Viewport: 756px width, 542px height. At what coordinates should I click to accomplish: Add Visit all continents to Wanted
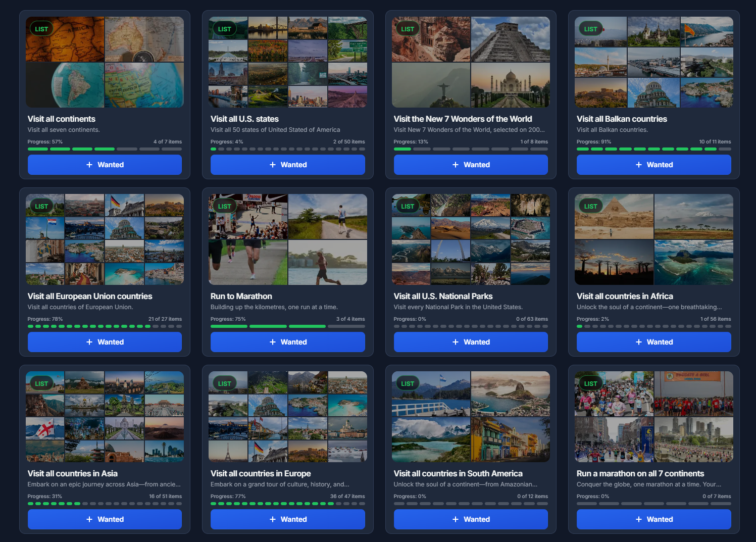(x=105, y=165)
